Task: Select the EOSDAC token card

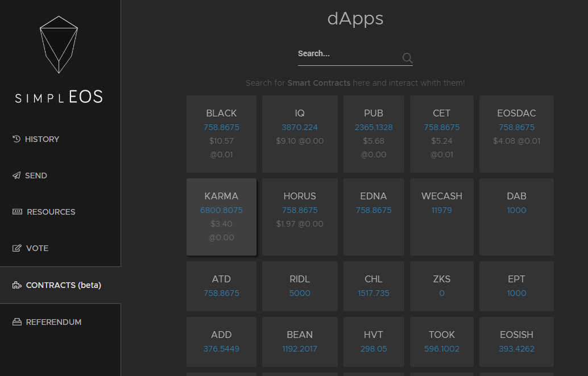Action: tap(516, 133)
